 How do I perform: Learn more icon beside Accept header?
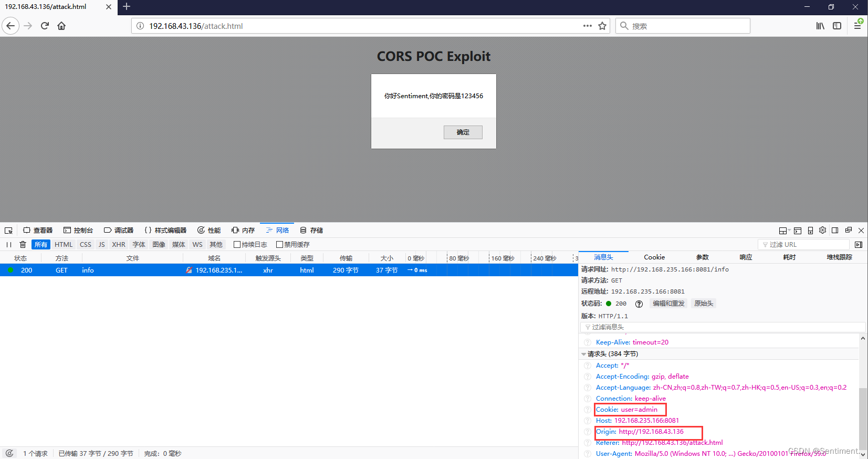(588, 366)
